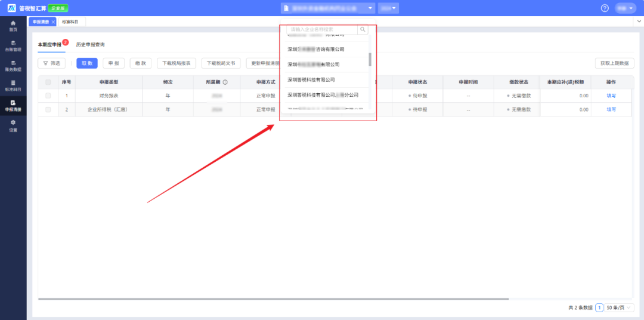Click the 缴款 button
The width and height of the screenshot is (644, 320).
point(141,63)
